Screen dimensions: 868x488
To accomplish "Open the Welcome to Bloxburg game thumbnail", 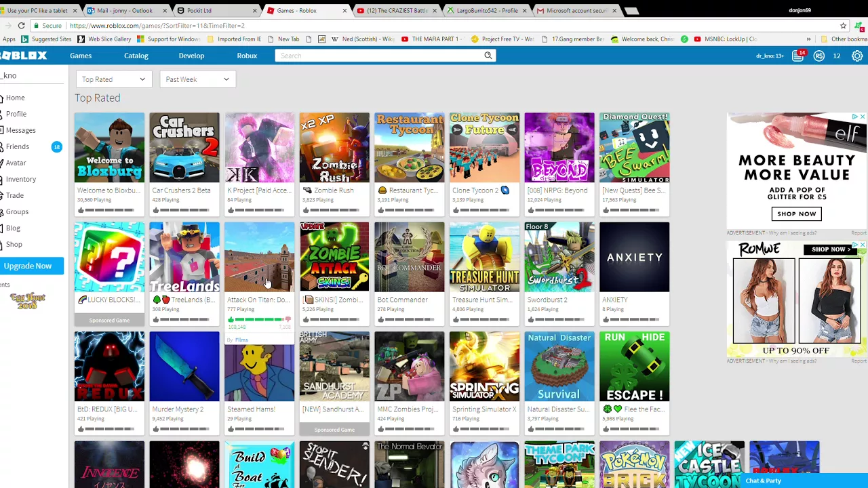I will click(x=109, y=148).
